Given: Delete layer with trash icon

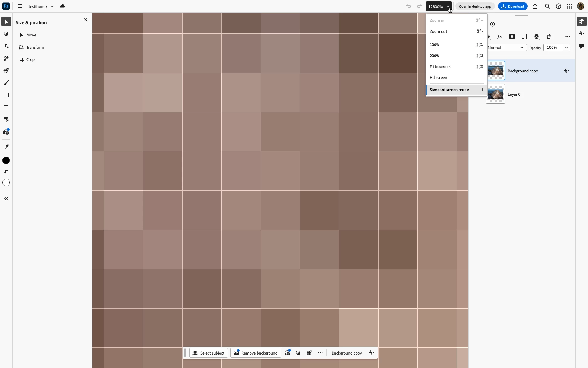Looking at the screenshot, I should (548, 36).
